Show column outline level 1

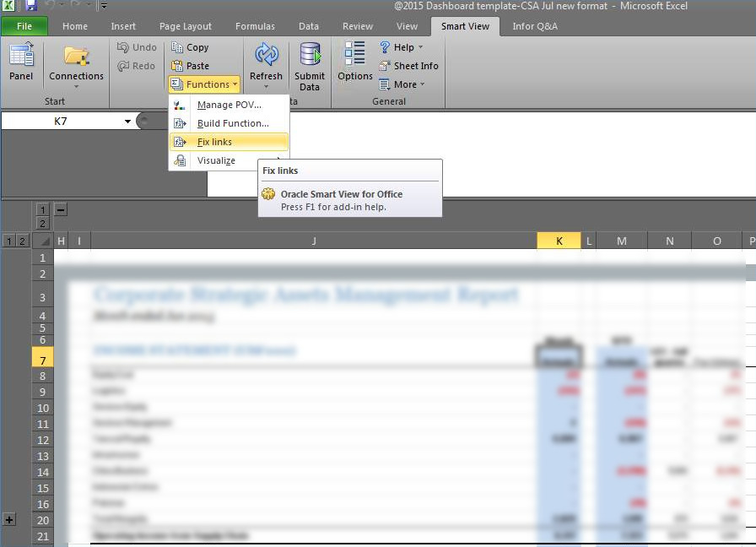(x=42, y=210)
